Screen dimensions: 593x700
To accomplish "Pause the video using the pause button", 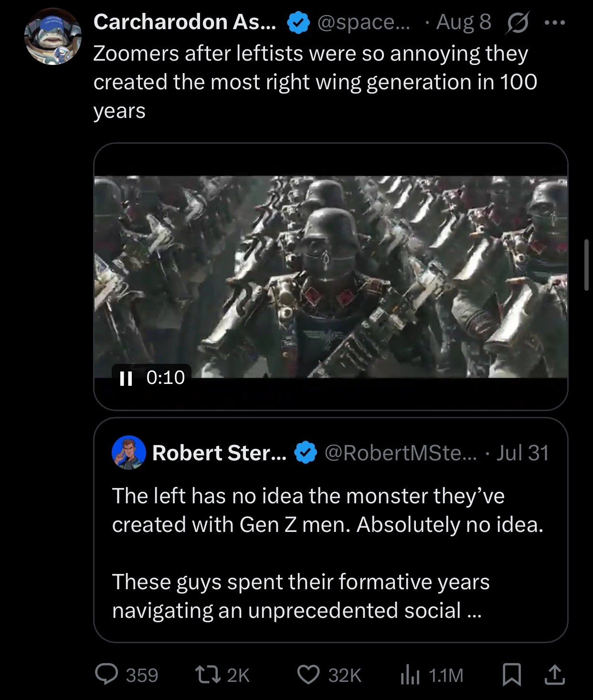I will (126, 378).
